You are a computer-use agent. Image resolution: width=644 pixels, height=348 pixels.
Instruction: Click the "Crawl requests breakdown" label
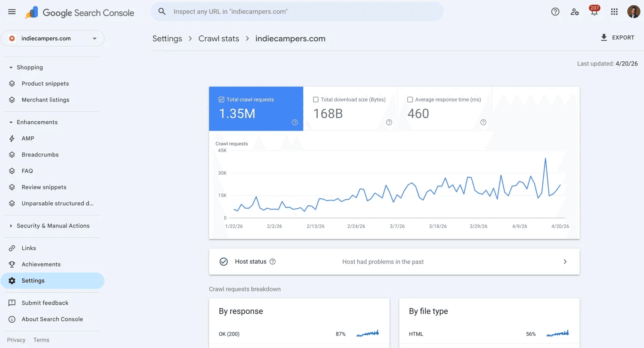245,289
